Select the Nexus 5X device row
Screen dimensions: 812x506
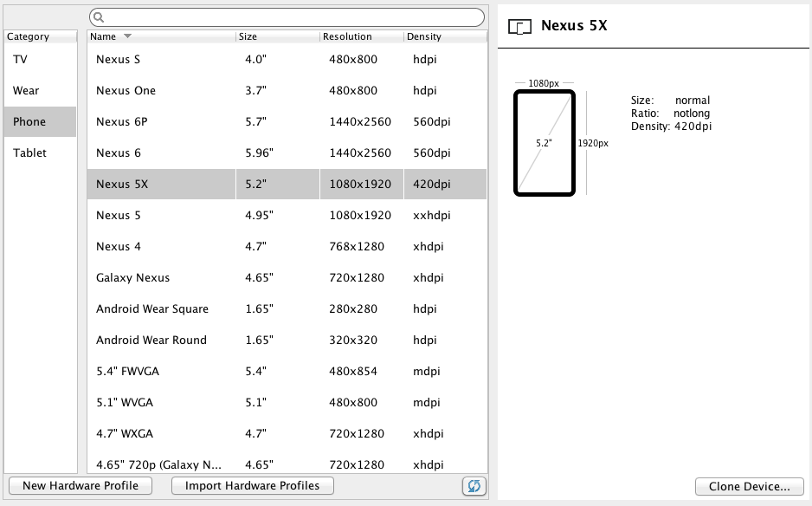[x=287, y=184]
